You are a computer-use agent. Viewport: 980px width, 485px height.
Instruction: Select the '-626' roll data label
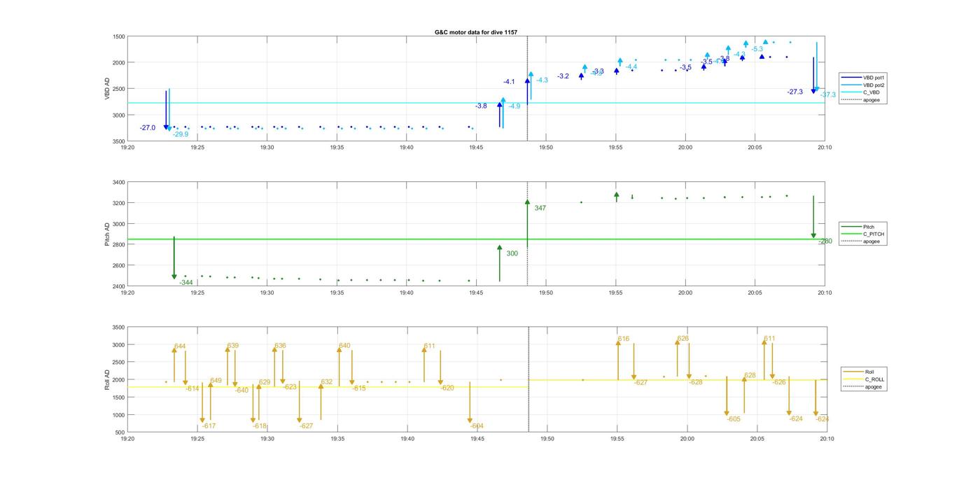[778, 382]
